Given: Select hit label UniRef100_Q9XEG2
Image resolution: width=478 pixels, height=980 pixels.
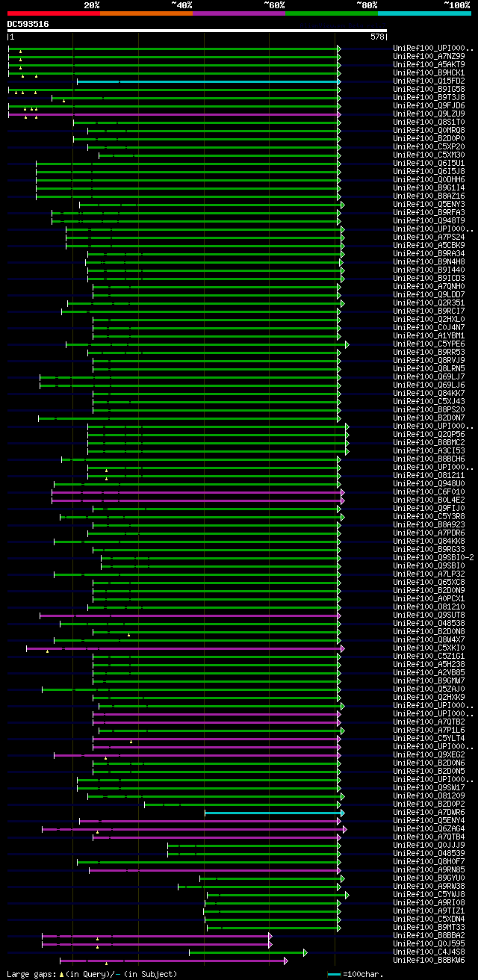Looking at the screenshot, I should coord(429,755).
